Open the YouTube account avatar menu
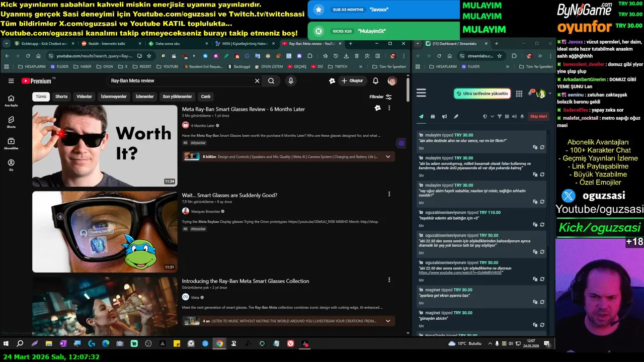 (392, 81)
